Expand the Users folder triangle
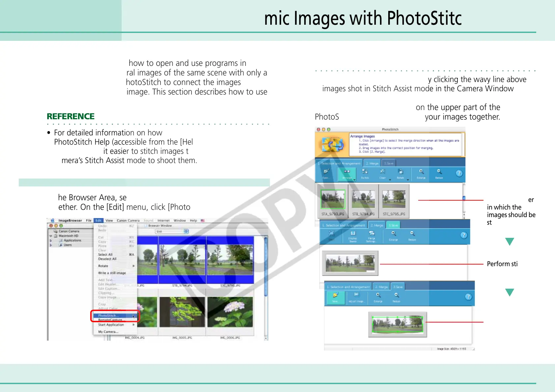Screen dimensions: 555x392 [x=51, y=245]
